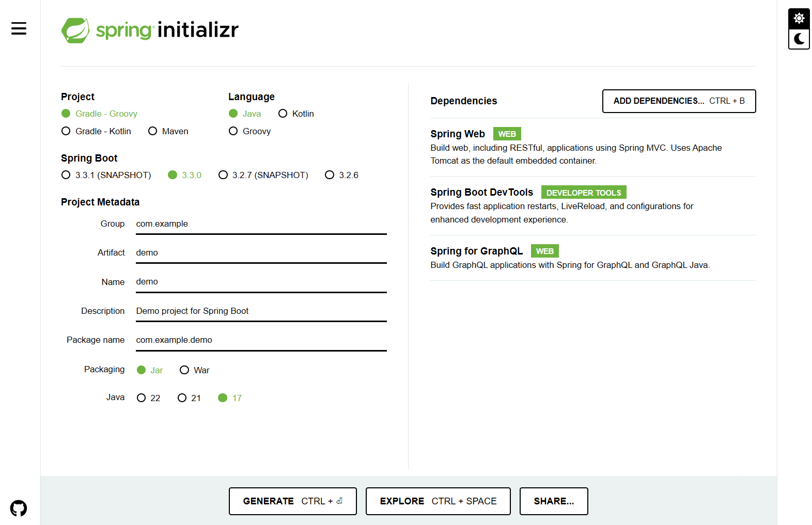Select Spring Boot 3.2.7 (SNAPSHOT)
Viewport: 812px width, 525px height.
pos(263,175)
